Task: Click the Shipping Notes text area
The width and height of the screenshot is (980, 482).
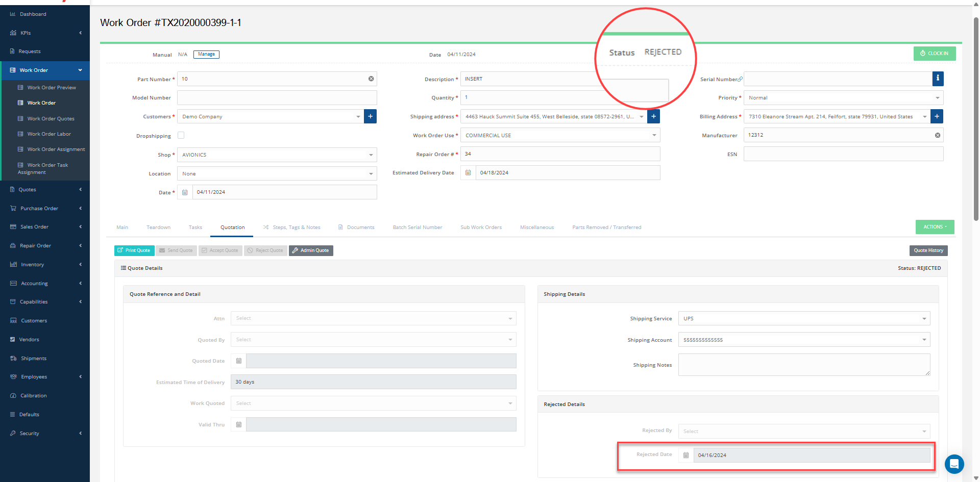Action: coord(804,365)
